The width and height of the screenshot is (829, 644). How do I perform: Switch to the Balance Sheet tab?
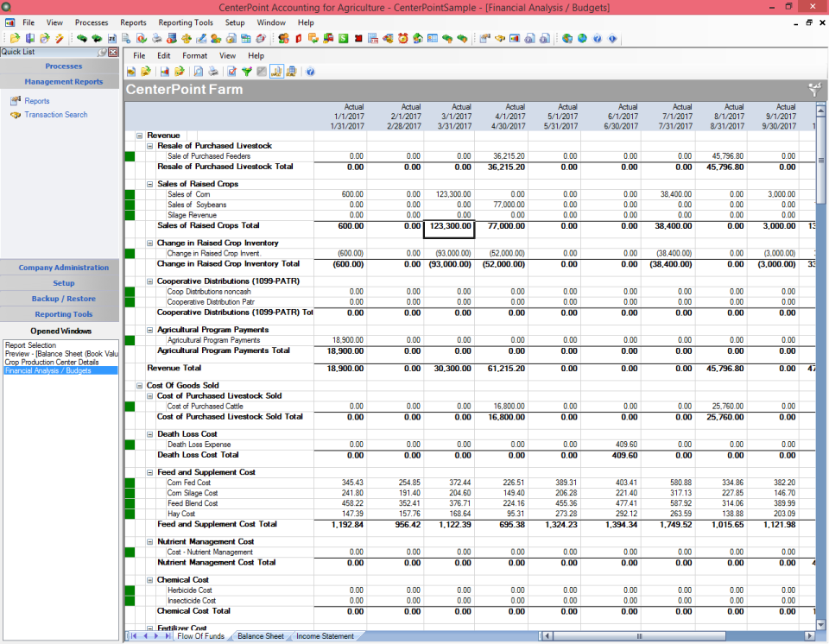tap(260, 635)
